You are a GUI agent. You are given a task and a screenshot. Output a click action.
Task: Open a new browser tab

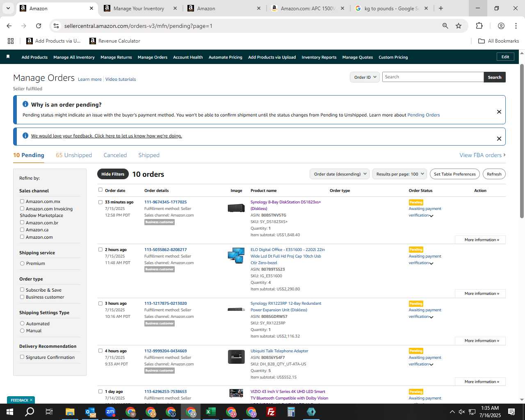pos(441,8)
